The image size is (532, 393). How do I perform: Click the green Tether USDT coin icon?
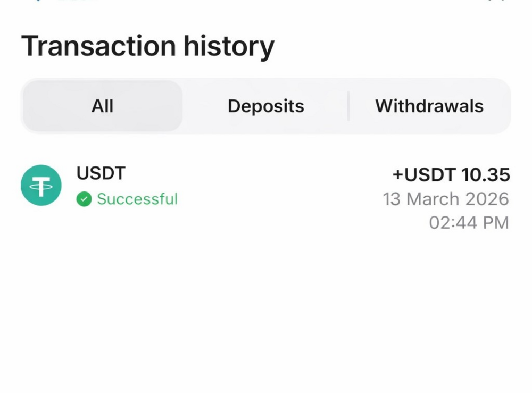pos(41,185)
